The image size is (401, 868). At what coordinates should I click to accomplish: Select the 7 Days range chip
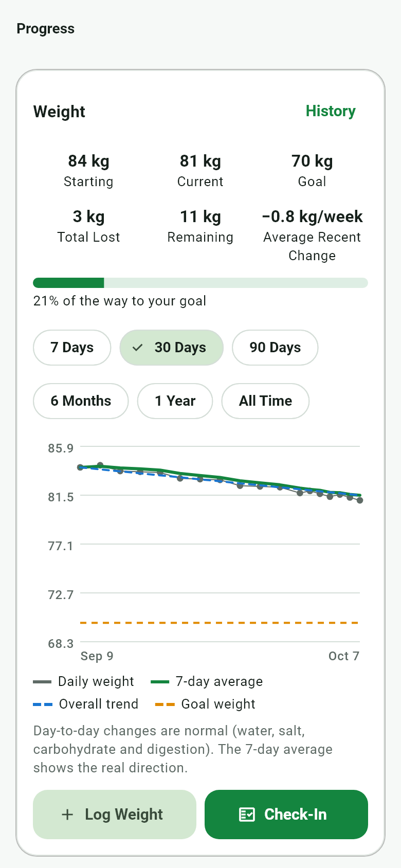pyautogui.click(x=72, y=348)
